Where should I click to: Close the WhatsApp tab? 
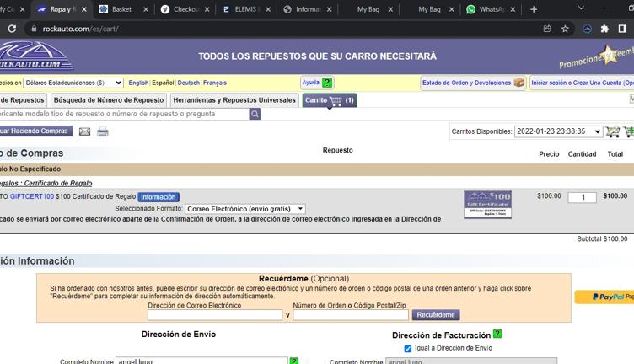point(513,9)
